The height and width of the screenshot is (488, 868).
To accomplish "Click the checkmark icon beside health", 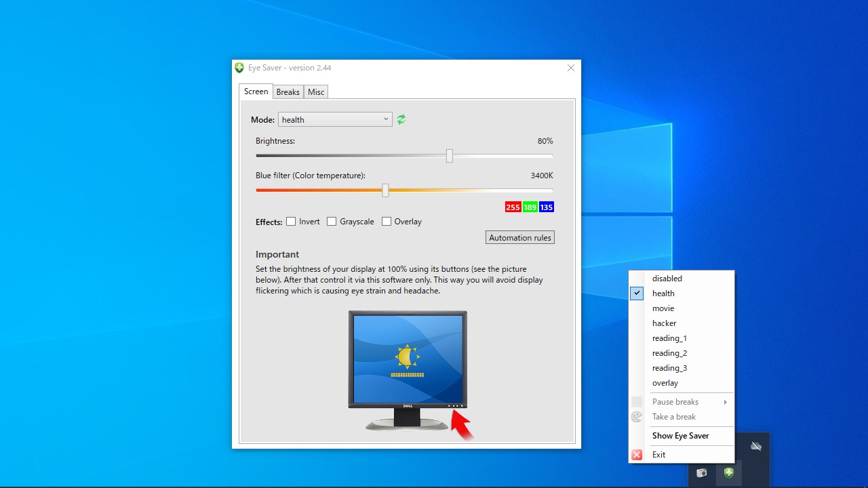I will (637, 293).
